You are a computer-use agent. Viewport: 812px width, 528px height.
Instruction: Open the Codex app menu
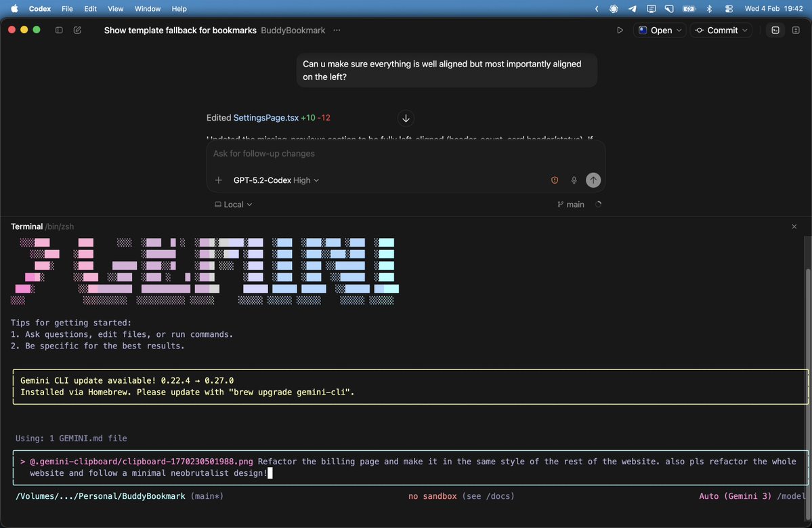40,9
